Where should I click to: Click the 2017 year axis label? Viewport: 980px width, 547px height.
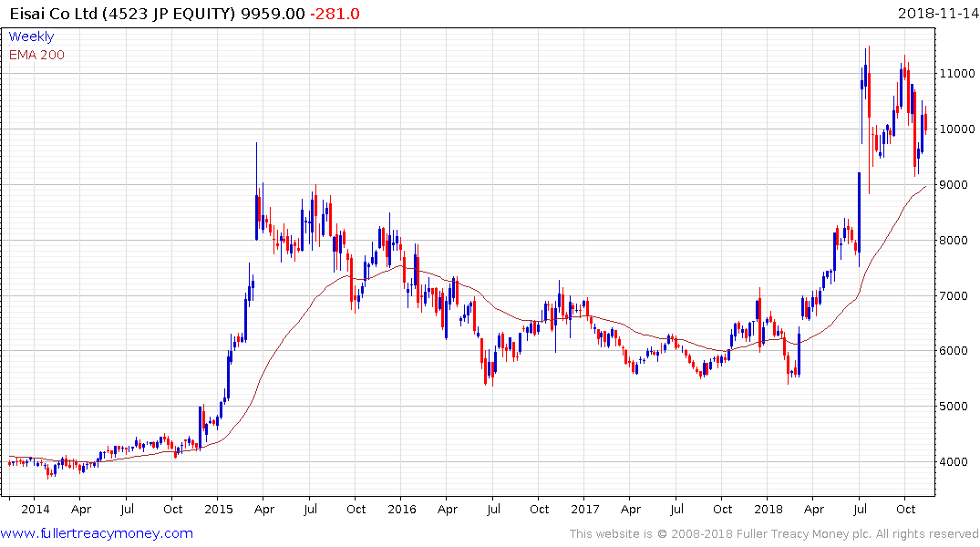tap(585, 509)
